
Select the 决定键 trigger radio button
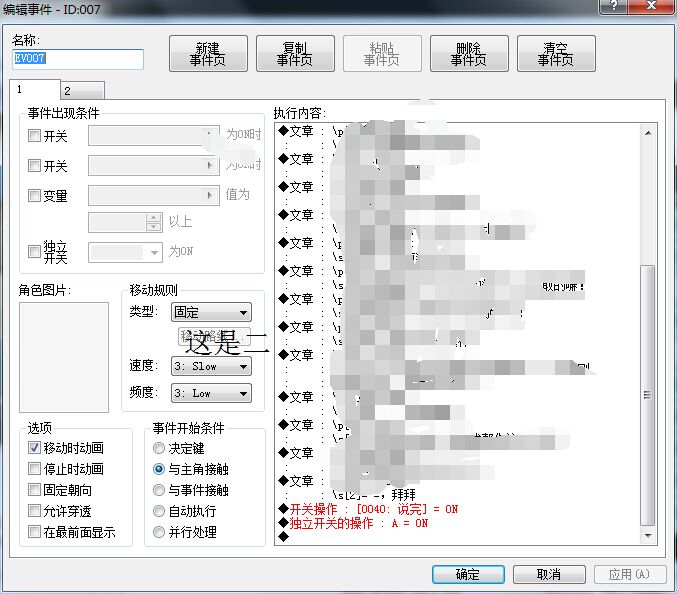(x=159, y=448)
